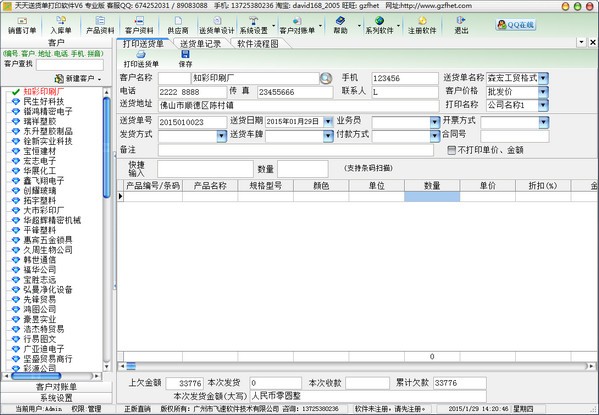Image resolution: width=599 pixels, height=415 pixels.
Task: Switch to the 送货单记录 tab
Action: coord(201,44)
